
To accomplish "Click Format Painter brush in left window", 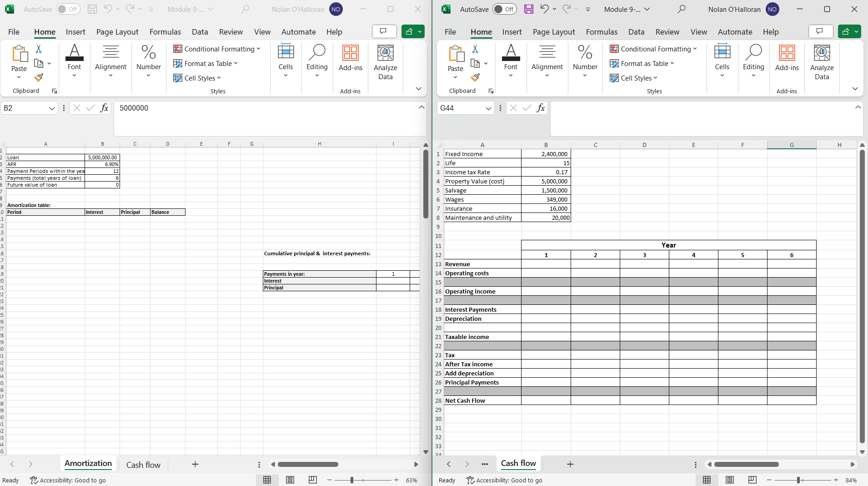I will coord(39,78).
